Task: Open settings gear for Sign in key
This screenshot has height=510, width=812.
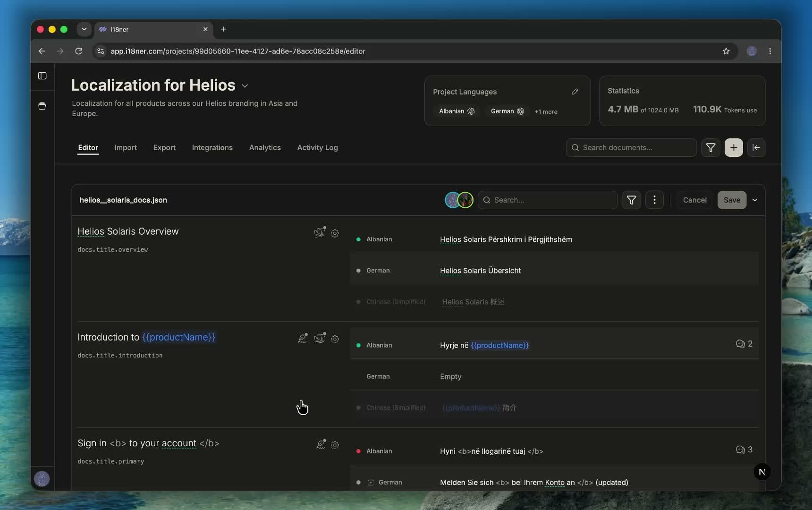Action: (335, 445)
